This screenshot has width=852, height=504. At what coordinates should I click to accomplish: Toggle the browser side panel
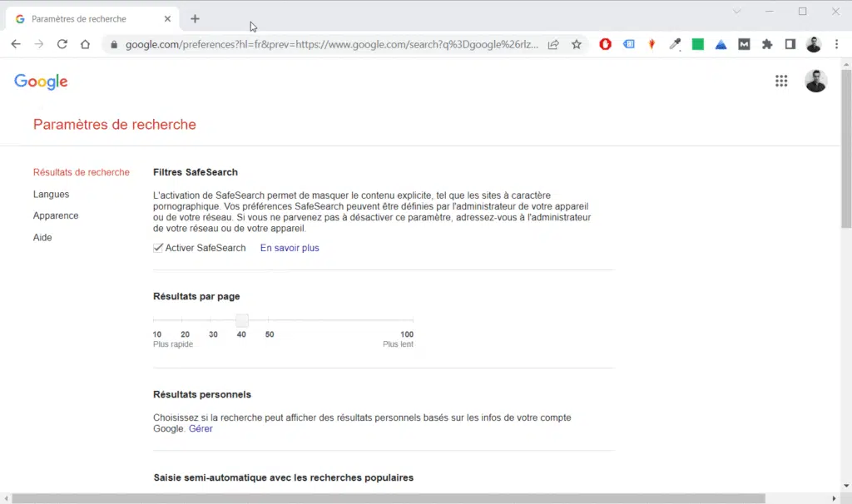pos(790,45)
